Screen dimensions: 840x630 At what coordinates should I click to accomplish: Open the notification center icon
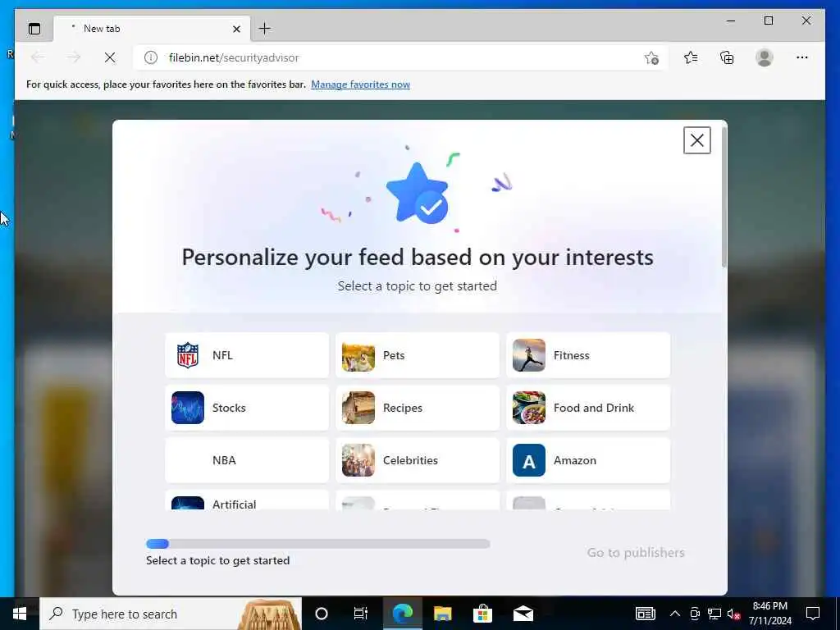point(813,614)
